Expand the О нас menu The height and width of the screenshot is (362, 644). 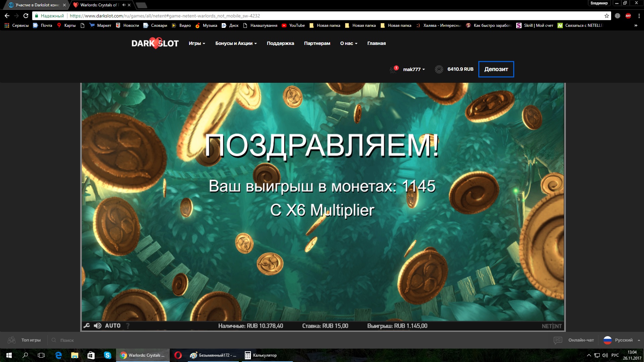349,43
